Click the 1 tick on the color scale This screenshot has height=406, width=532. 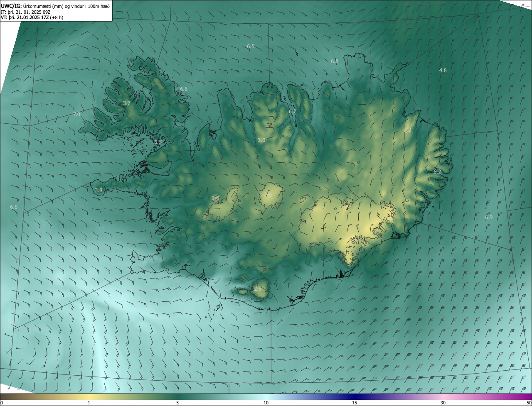(89, 403)
